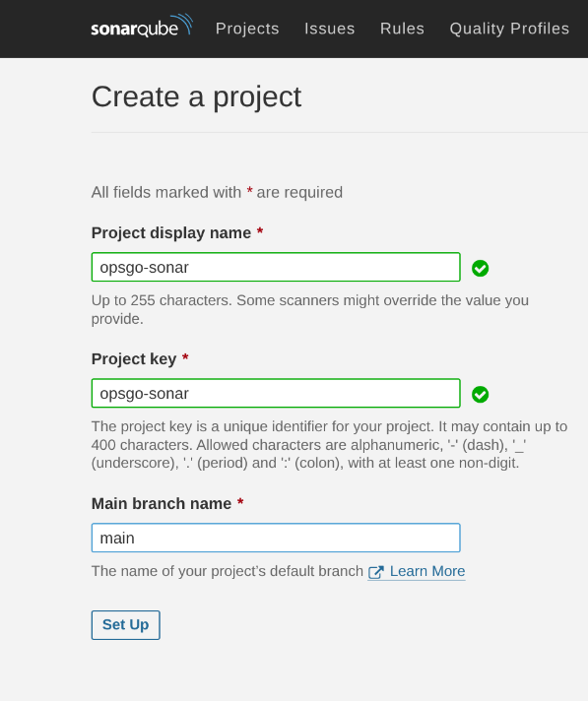Open the Learn More link
The image size is (588, 701).
[x=427, y=571]
